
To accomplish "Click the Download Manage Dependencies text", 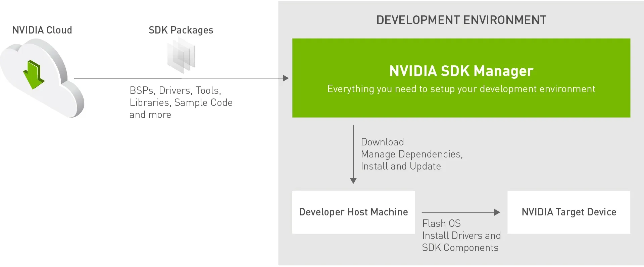I will [x=412, y=154].
